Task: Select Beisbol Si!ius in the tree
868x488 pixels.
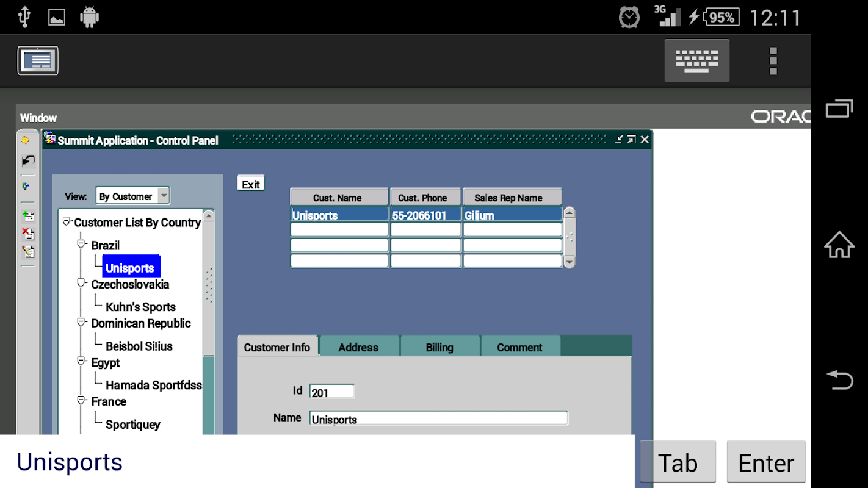Action: click(x=139, y=346)
